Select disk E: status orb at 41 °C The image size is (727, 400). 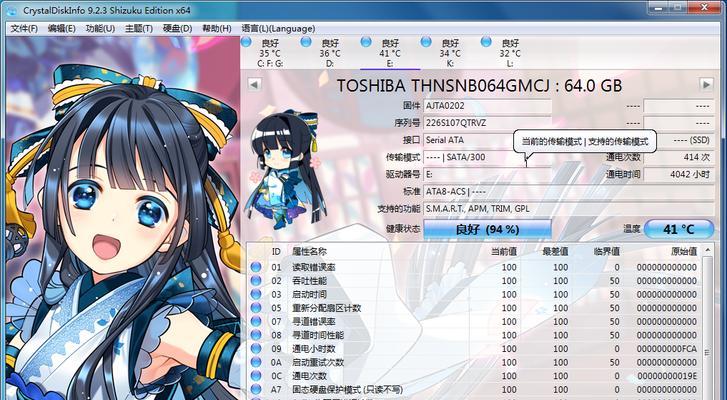[x=366, y=42]
